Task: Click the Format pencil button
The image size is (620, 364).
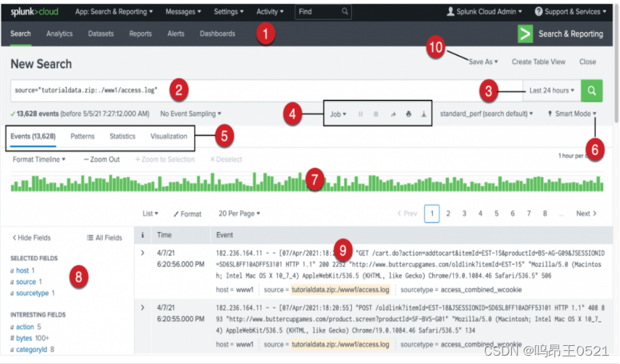Action: (x=187, y=214)
